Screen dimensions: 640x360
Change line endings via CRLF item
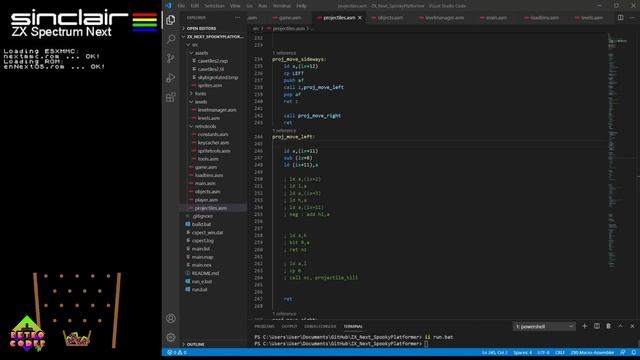560,352
